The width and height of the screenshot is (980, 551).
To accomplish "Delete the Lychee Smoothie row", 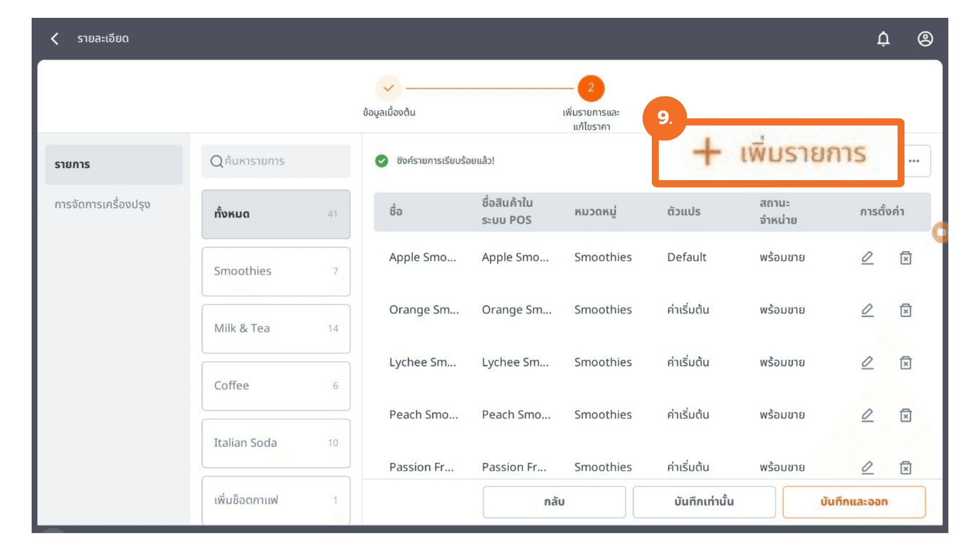I will tap(905, 363).
